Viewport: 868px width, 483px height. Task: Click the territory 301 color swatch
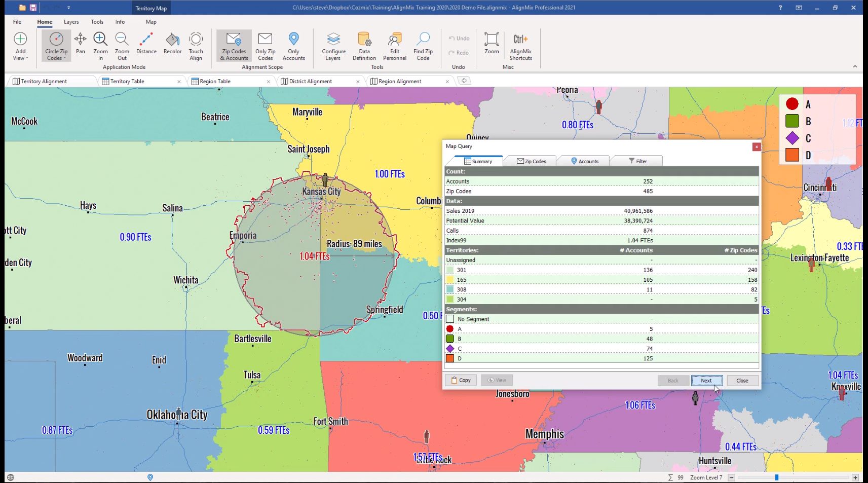click(450, 270)
